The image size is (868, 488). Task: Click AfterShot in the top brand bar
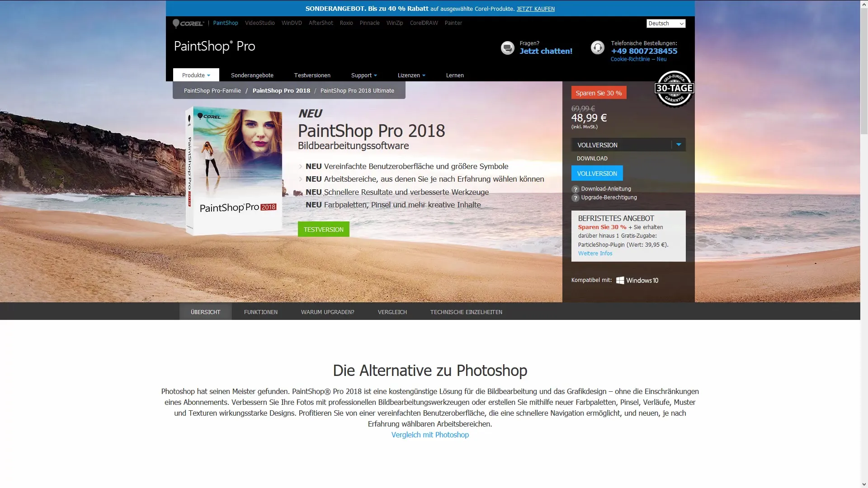pyautogui.click(x=321, y=23)
